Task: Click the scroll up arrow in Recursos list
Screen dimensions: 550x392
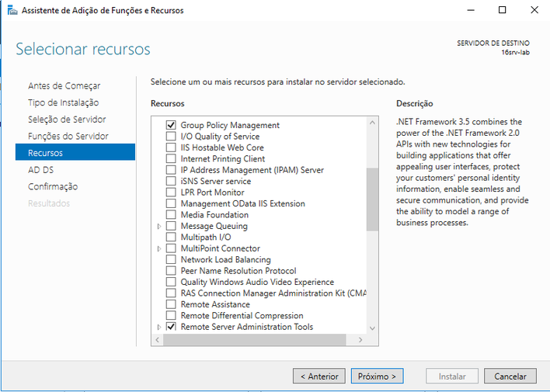Action: pyautogui.click(x=373, y=123)
